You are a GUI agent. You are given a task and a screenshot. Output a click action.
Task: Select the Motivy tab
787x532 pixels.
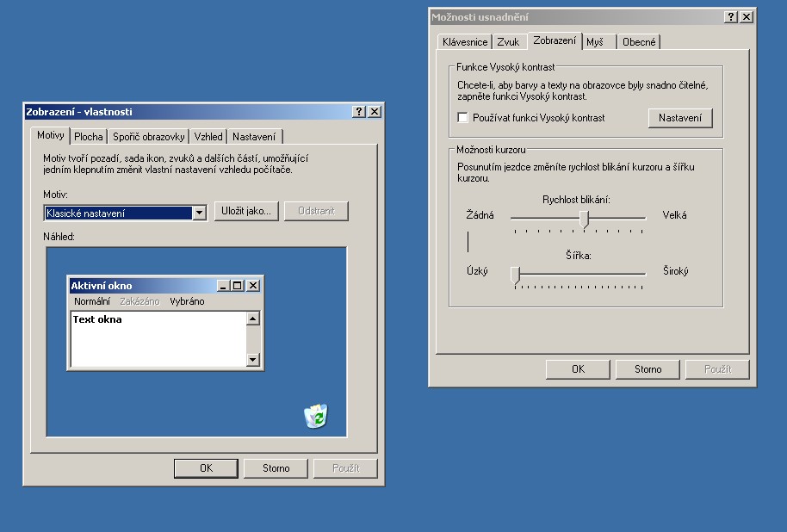(x=51, y=135)
